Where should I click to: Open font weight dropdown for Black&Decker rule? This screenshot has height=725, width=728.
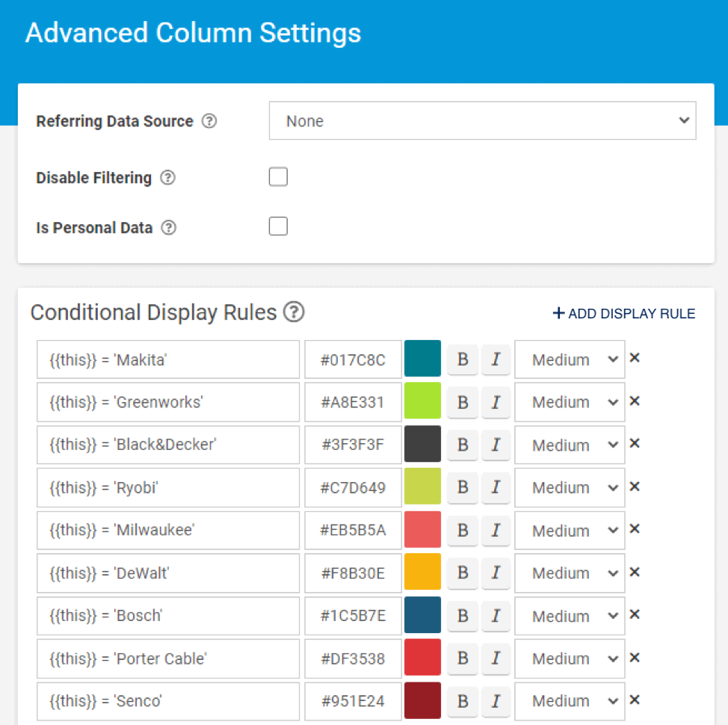coord(570,445)
